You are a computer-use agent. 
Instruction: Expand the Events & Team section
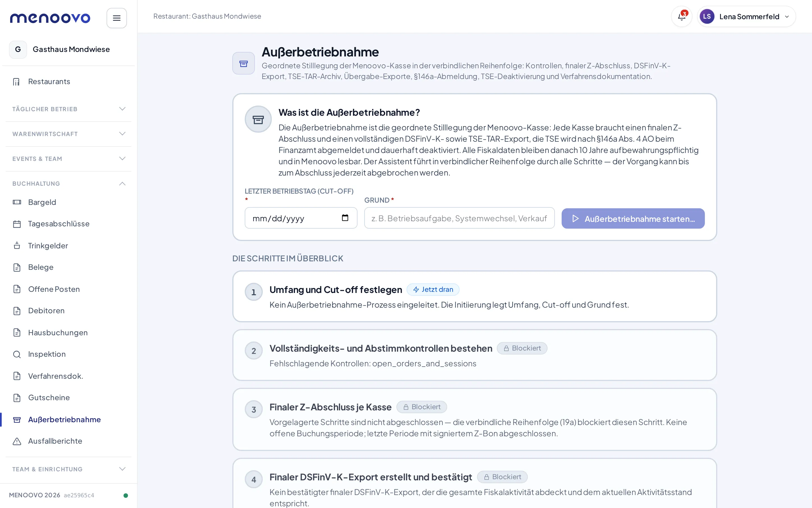[x=69, y=159]
